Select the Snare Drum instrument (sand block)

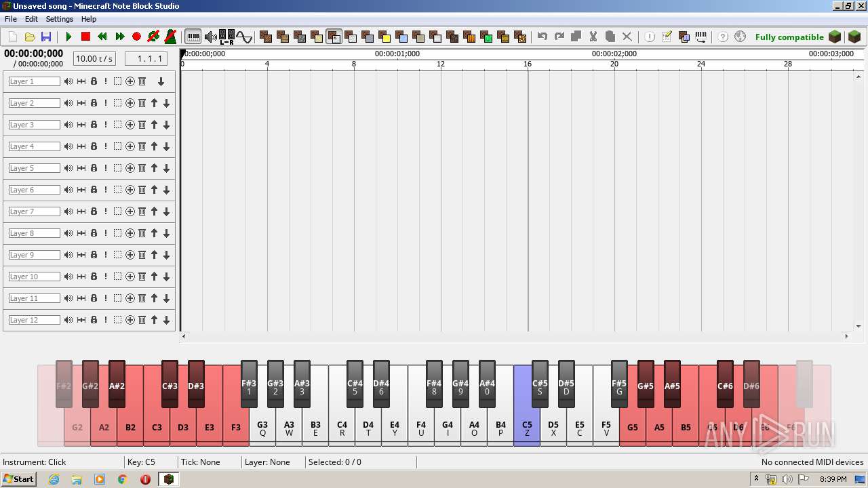(x=317, y=37)
